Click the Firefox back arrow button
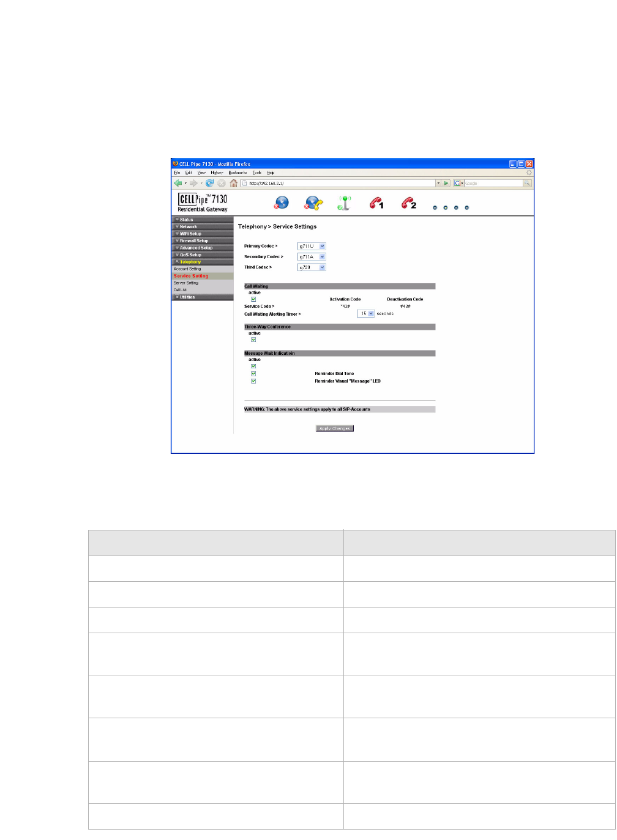This screenshot has width=617, height=840. (178, 183)
